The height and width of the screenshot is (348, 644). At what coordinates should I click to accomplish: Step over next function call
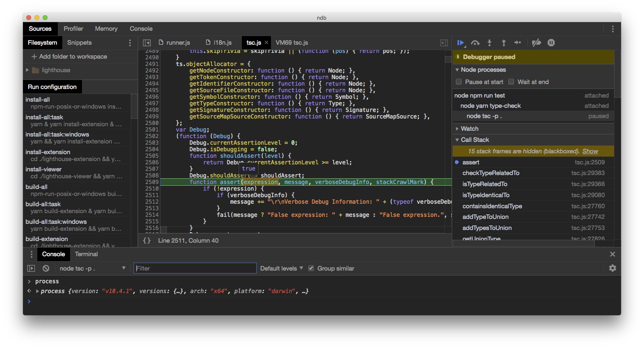pos(475,43)
